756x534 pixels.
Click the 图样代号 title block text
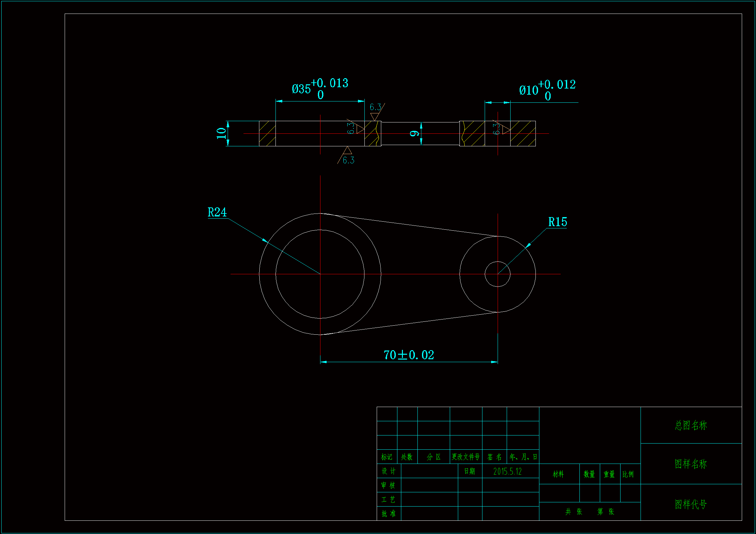(x=691, y=504)
